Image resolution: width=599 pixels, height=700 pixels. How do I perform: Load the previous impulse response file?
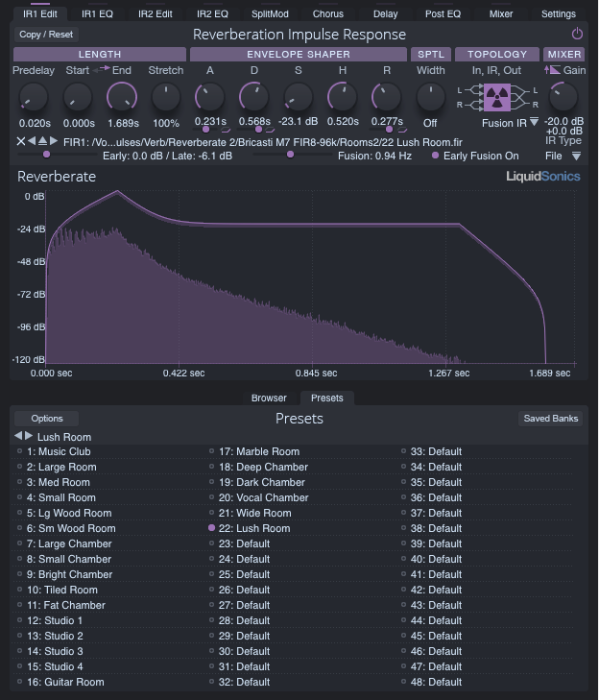coord(32,141)
